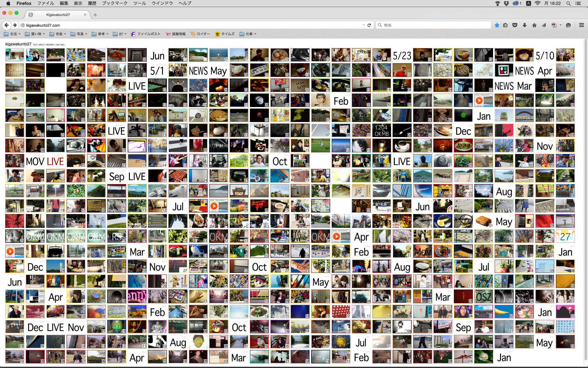
Task: Expand the 生活 bookmarks folder
Action: 12,34
